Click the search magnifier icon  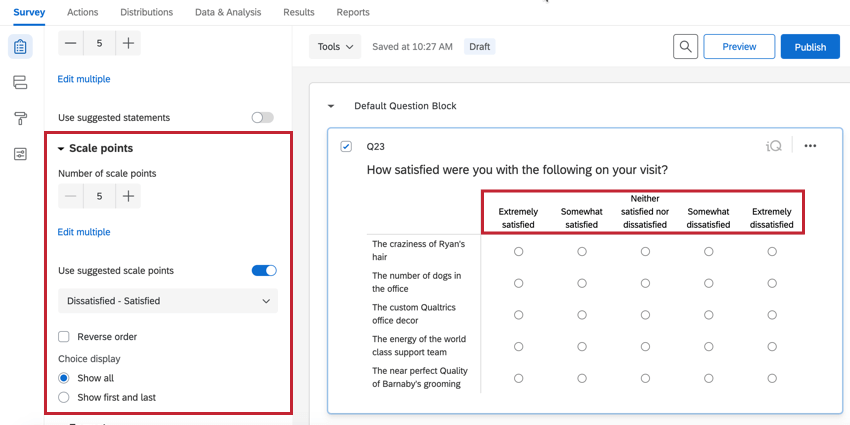[684, 47]
